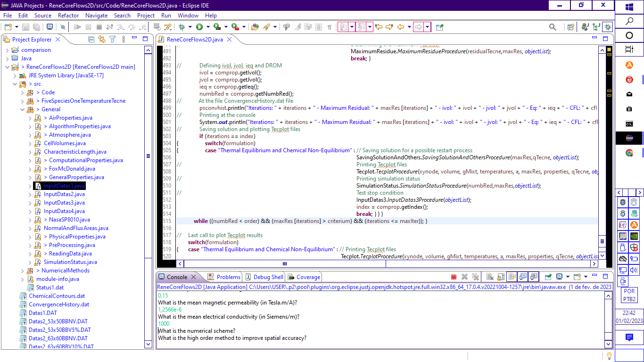644x362 pixels.
Task: Toggle Word Wrap in Console toolbar
Action: [512, 277]
